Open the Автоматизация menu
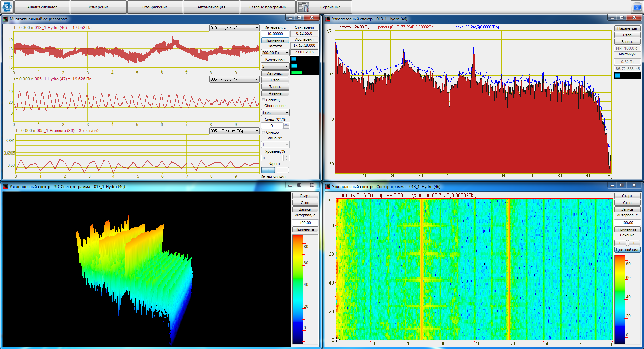 211,7
